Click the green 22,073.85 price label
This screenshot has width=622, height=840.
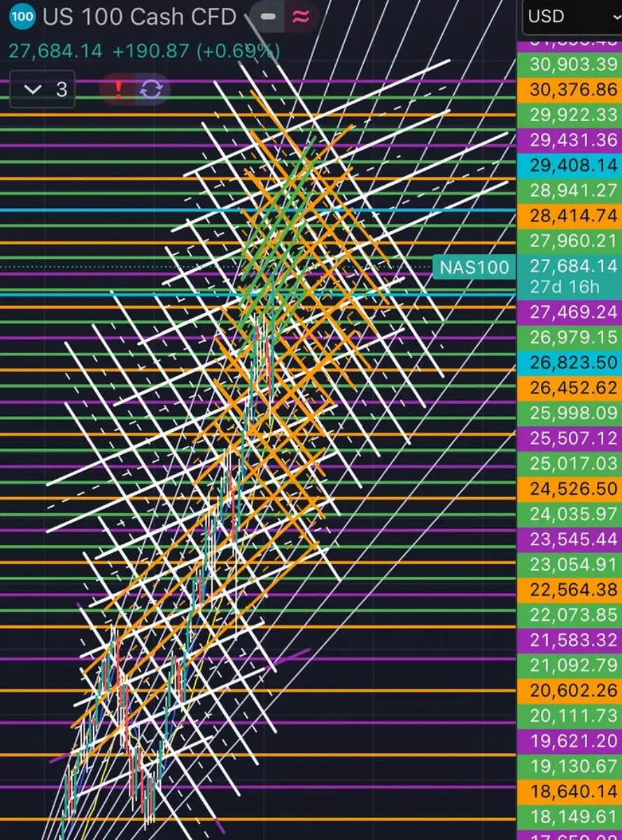[x=569, y=614]
